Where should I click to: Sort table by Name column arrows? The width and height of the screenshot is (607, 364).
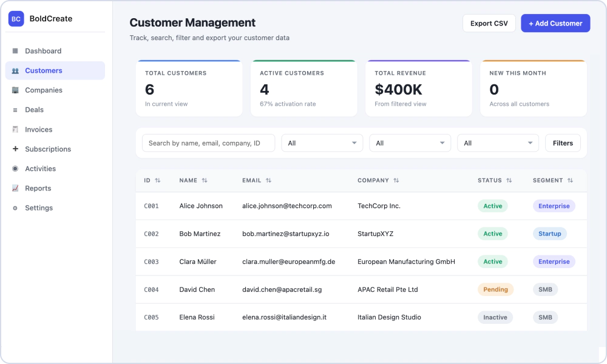click(x=205, y=180)
